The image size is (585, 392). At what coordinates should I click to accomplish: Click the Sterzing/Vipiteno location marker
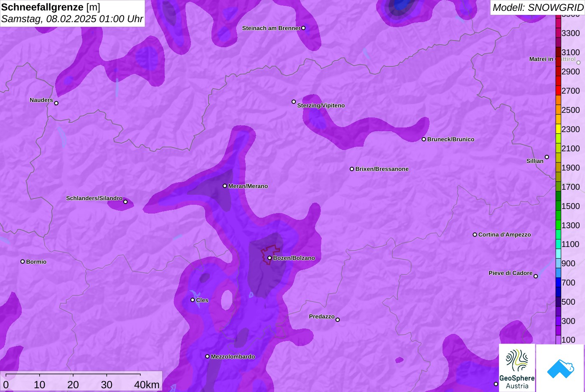click(x=294, y=102)
